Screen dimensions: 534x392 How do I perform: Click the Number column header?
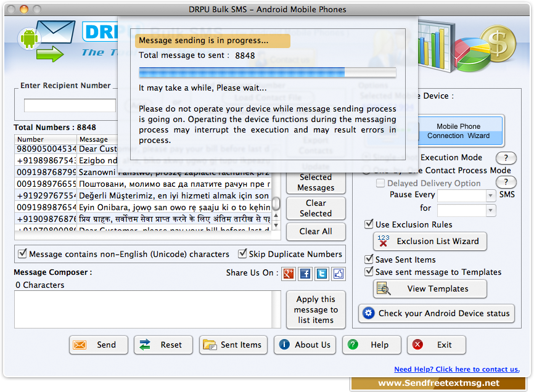[x=46, y=139]
